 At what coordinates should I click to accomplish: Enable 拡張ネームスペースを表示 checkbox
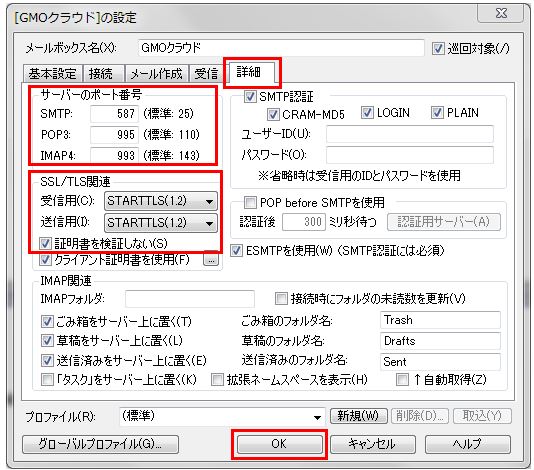click(x=217, y=379)
